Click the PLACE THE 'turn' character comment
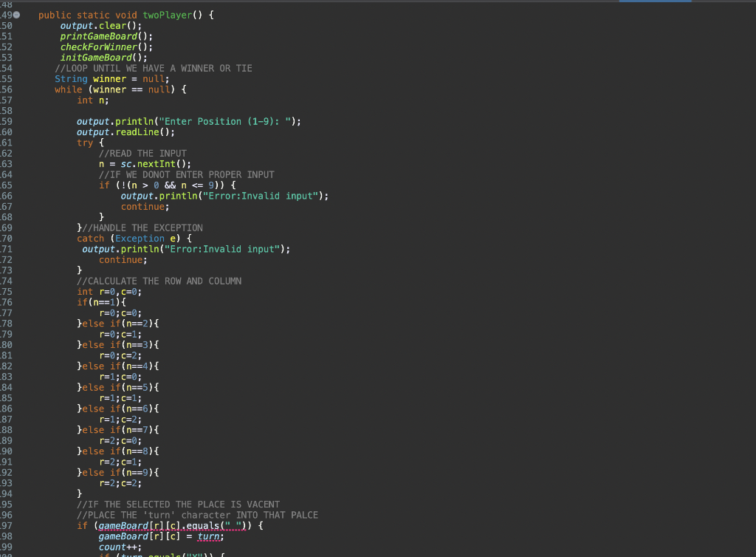Viewport: 756px width, 557px height. click(x=198, y=515)
